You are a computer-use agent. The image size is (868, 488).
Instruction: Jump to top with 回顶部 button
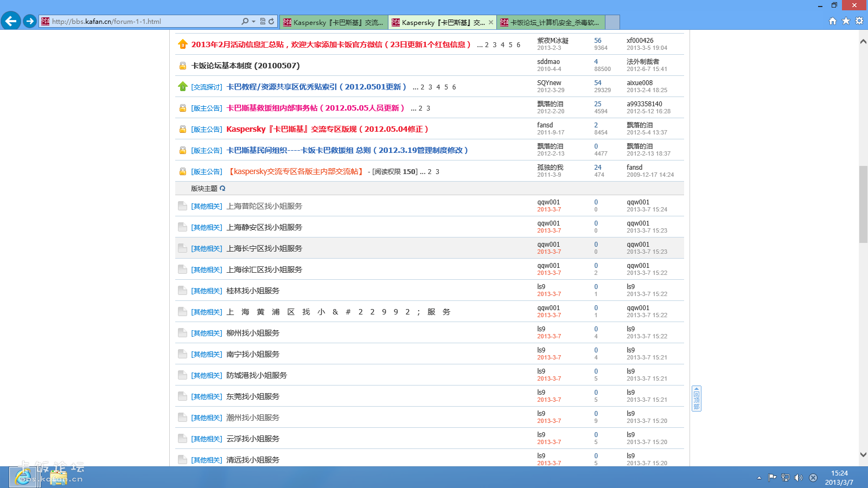[x=697, y=399]
